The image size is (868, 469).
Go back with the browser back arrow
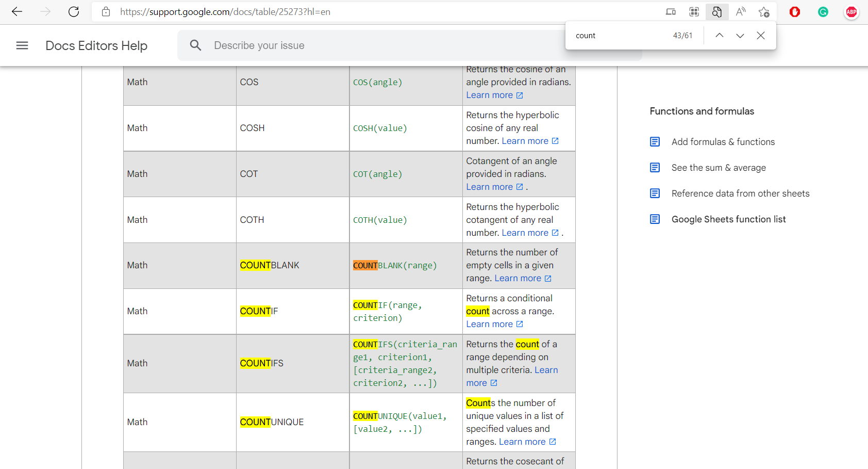17,12
